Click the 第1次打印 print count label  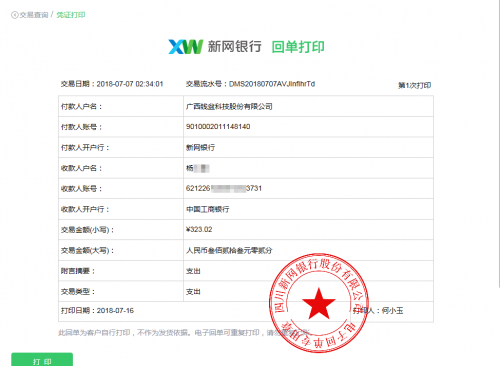(414, 85)
